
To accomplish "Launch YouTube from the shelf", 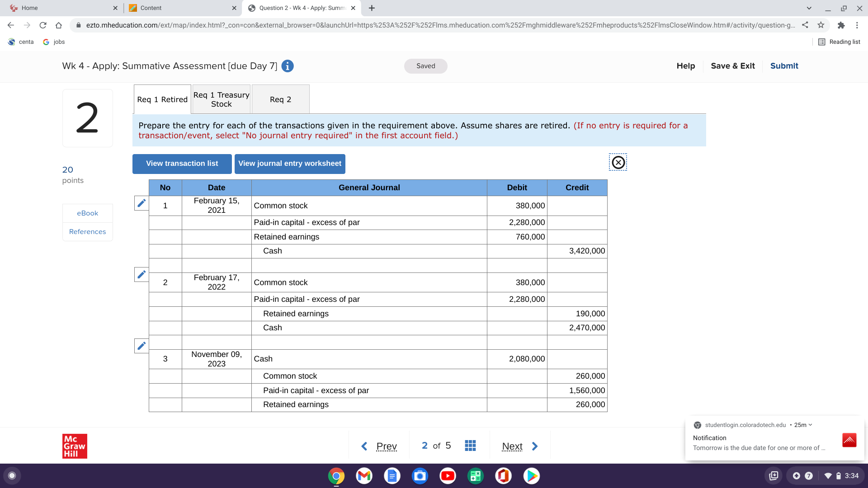I will [448, 476].
